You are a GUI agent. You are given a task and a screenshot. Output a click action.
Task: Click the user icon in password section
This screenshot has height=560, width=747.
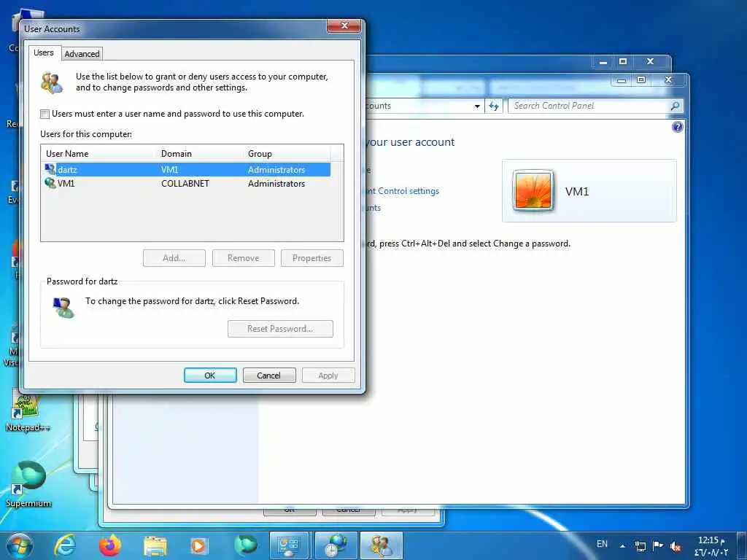coord(63,308)
